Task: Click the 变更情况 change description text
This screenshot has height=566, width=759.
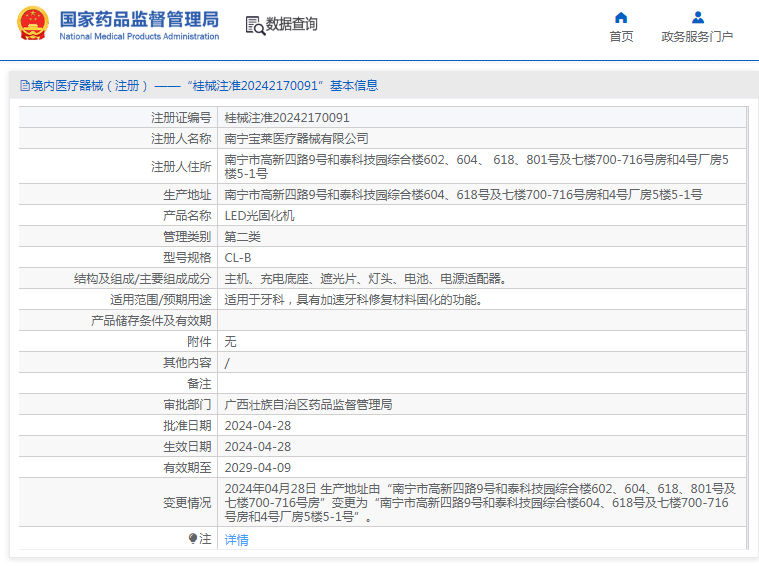Action: 480,503
